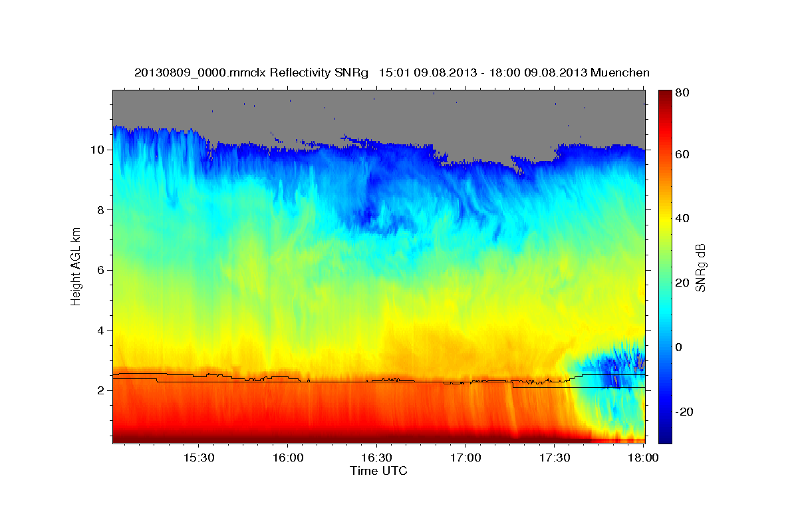Select the 17:00 time axis label
Screen dimensions: 798x532
(465, 458)
